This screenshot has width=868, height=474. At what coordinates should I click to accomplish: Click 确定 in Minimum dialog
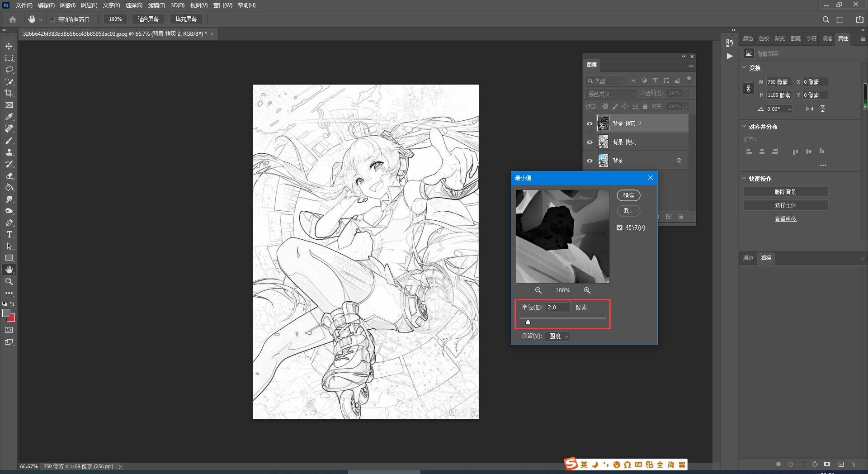(628, 195)
